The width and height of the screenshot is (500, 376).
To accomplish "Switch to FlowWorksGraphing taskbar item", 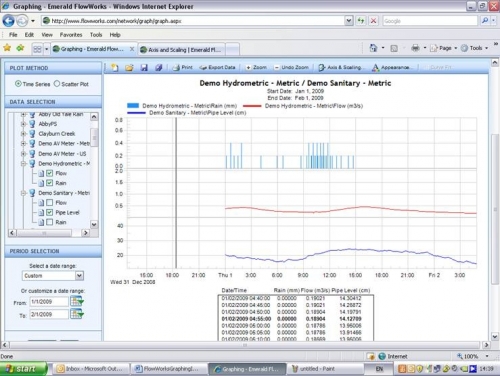I will coord(168,369).
